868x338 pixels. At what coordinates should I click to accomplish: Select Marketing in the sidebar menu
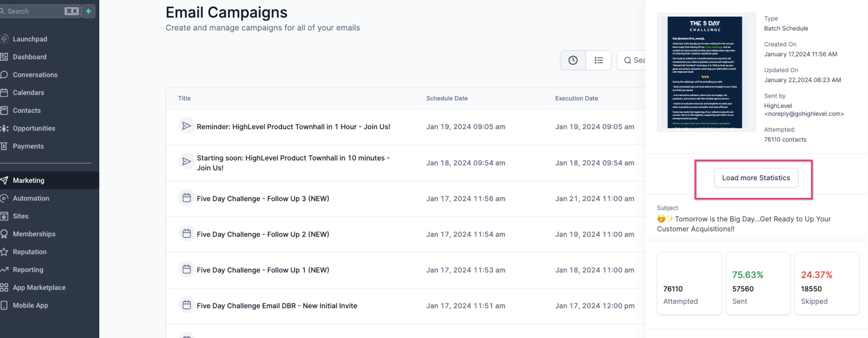coord(29,181)
